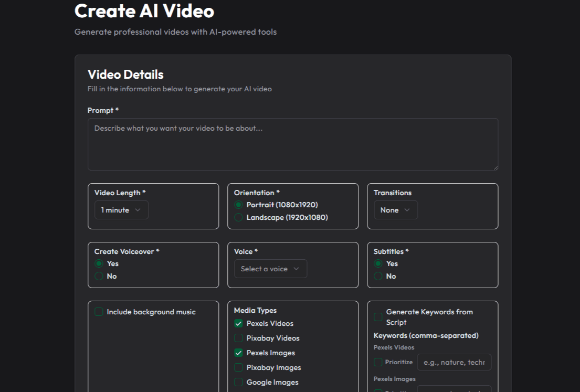Check Pixabay Images media type
The width and height of the screenshot is (580, 392).
pyautogui.click(x=238, y=367)
